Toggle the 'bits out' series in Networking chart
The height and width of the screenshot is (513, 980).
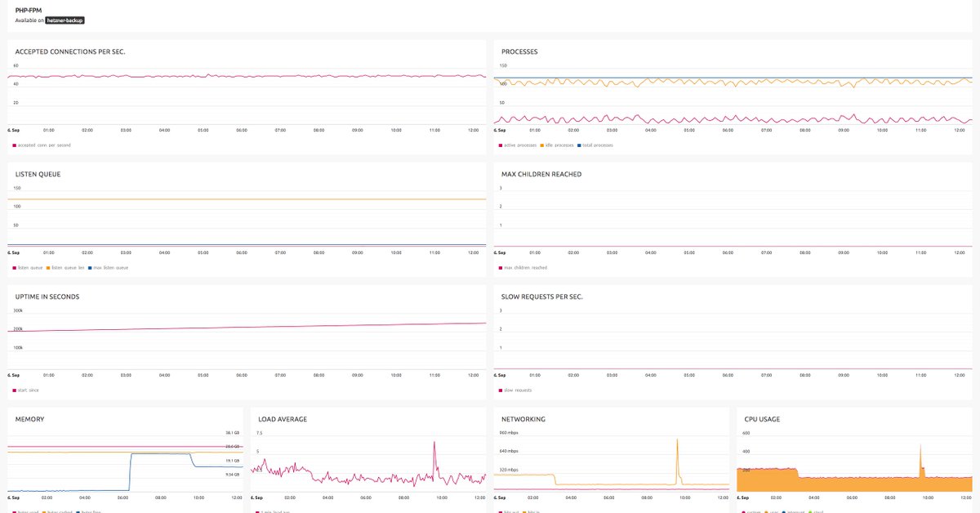(510, 511)
